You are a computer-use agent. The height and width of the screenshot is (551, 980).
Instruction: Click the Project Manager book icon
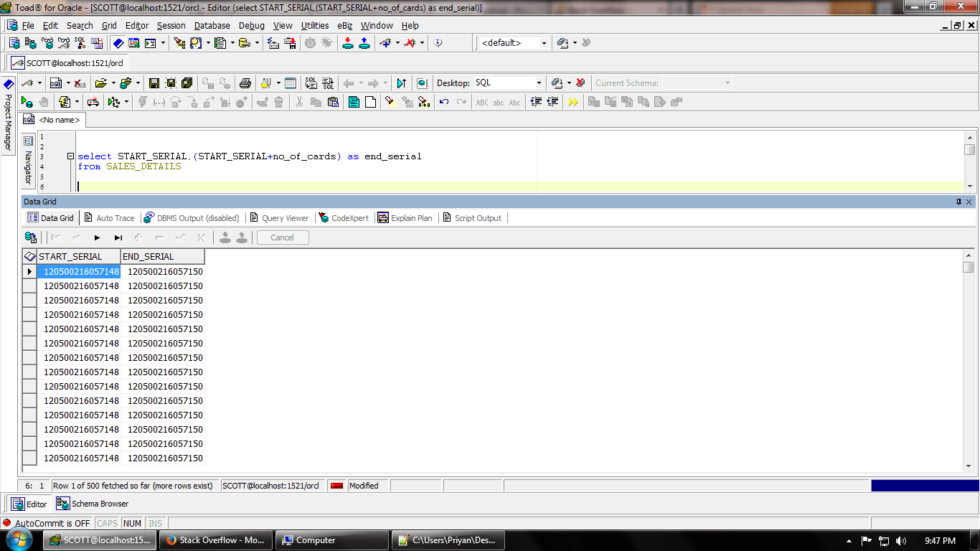pos(9,84)
